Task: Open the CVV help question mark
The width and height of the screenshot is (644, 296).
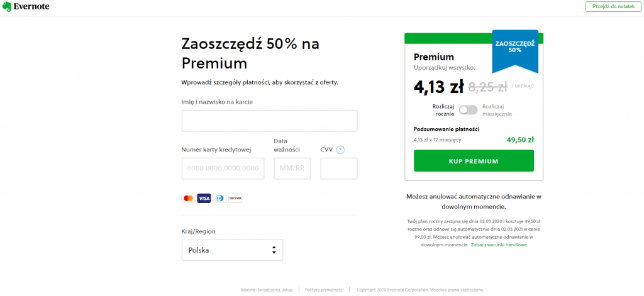Action: pyautogui.click(x=341, y=150)
